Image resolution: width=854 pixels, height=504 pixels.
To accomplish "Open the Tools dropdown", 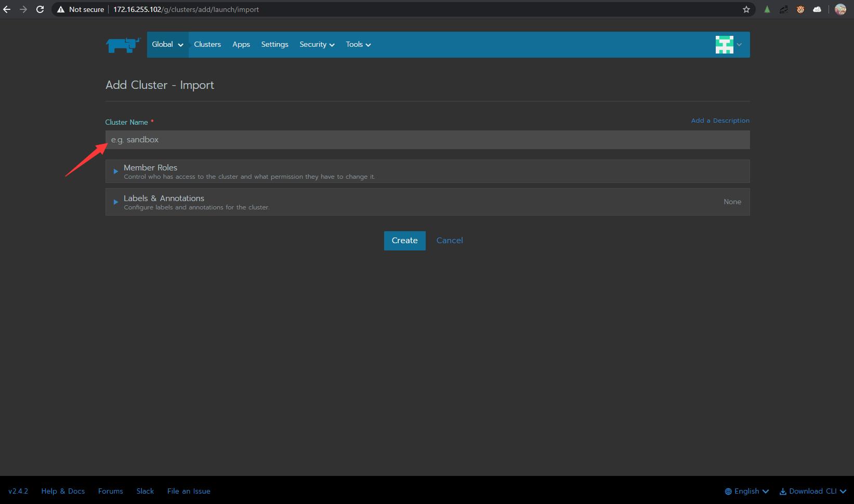I will 358,45.
